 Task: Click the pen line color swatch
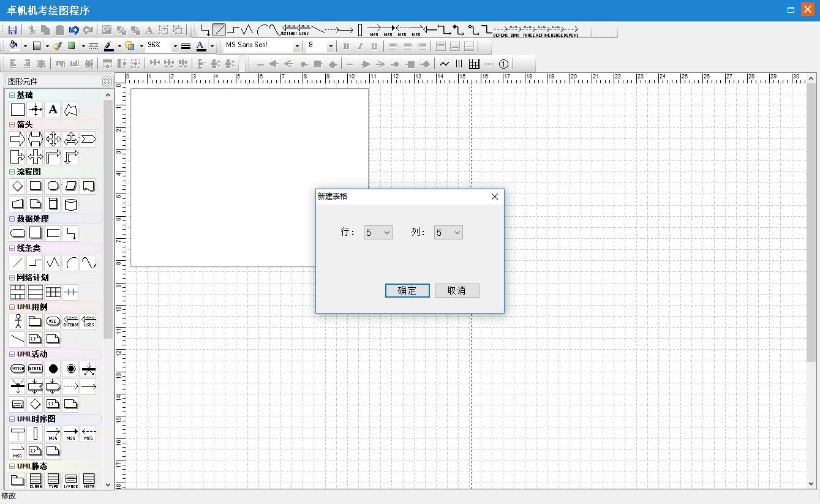108,46
